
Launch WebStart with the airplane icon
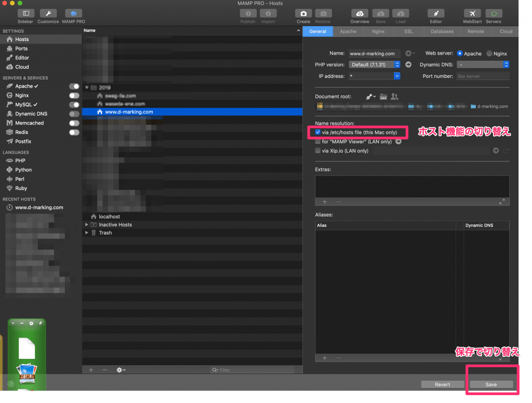coord(472,14)
